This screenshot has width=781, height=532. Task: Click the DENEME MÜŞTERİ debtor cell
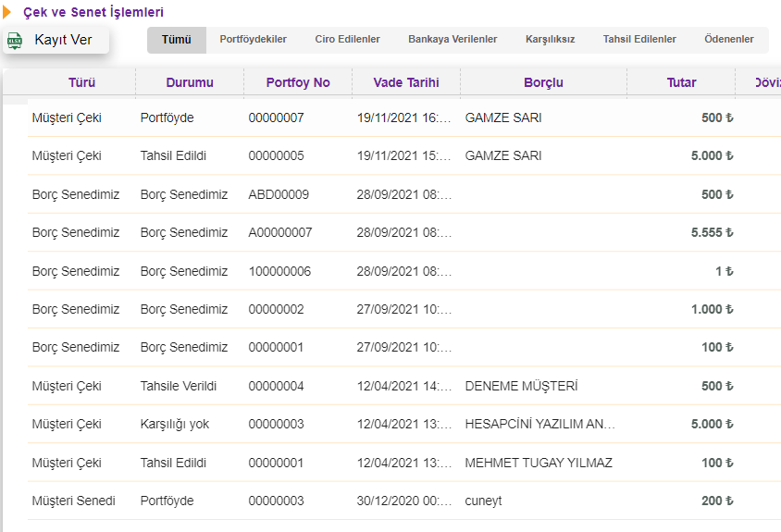[x=521, y=386]
